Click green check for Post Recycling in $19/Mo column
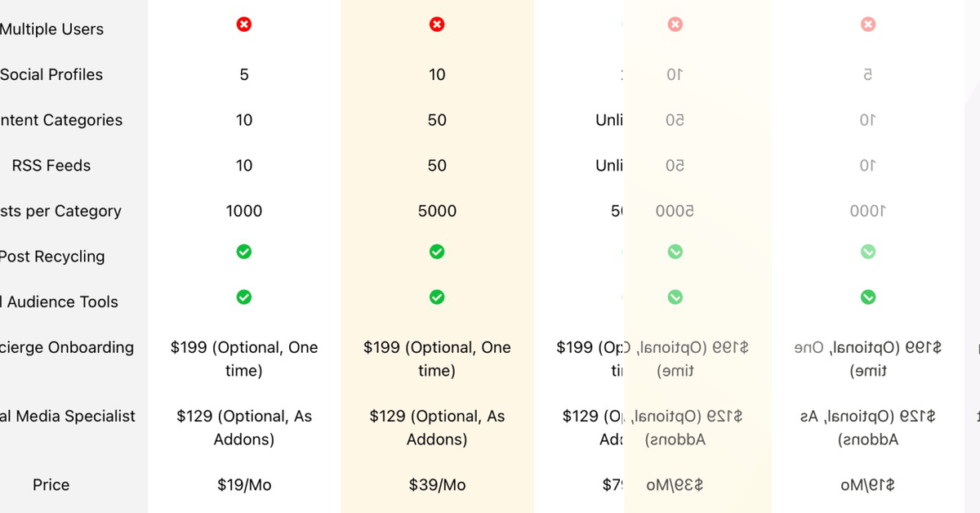The height and width of the screenshot is (513, 980). [243, 252]
